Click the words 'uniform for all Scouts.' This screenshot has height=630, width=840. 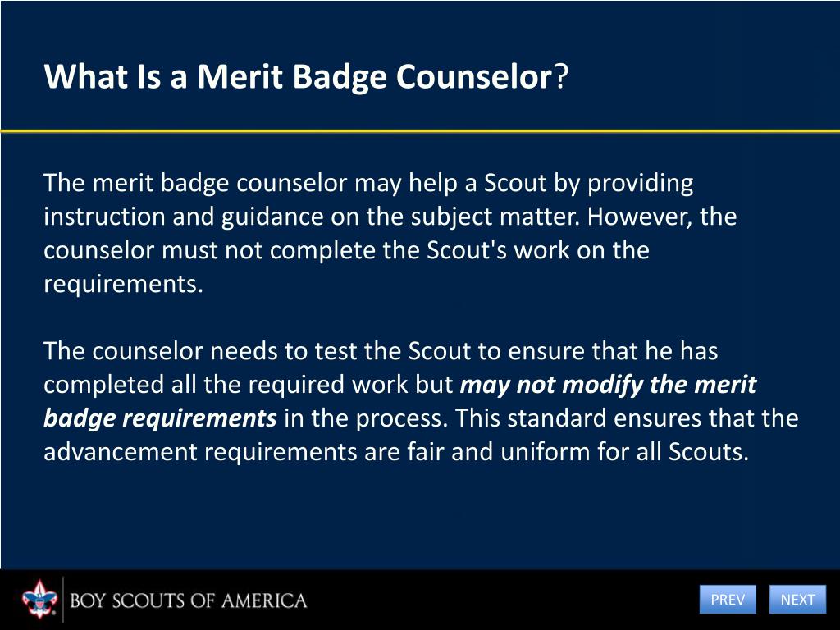click(624, 452)
